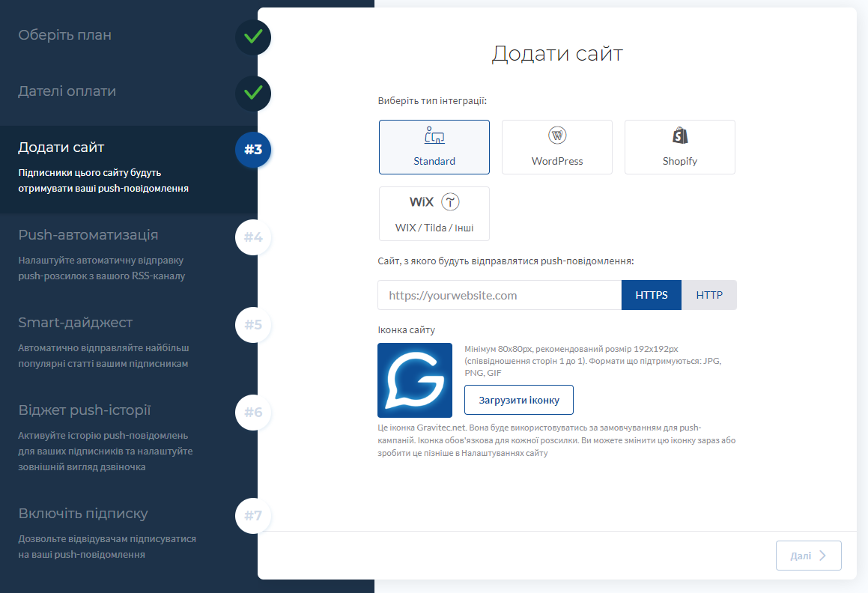
Task: Focus the https://yourwebsite.com URL field
Action: 500,295
